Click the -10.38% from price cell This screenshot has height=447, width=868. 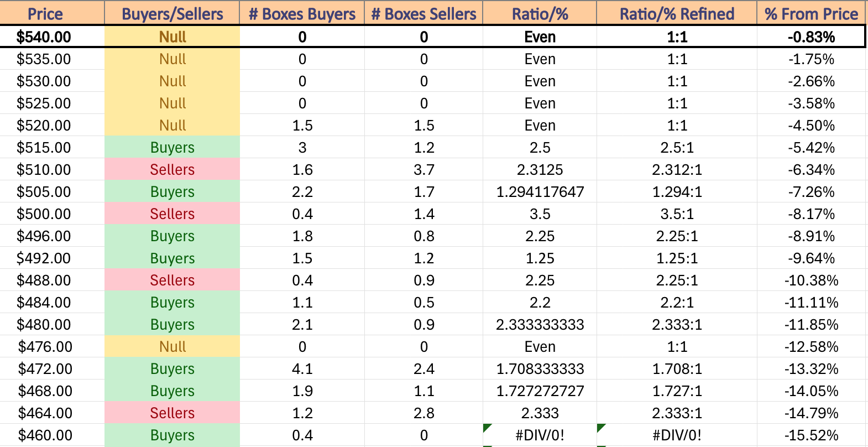tap(811, 280)
